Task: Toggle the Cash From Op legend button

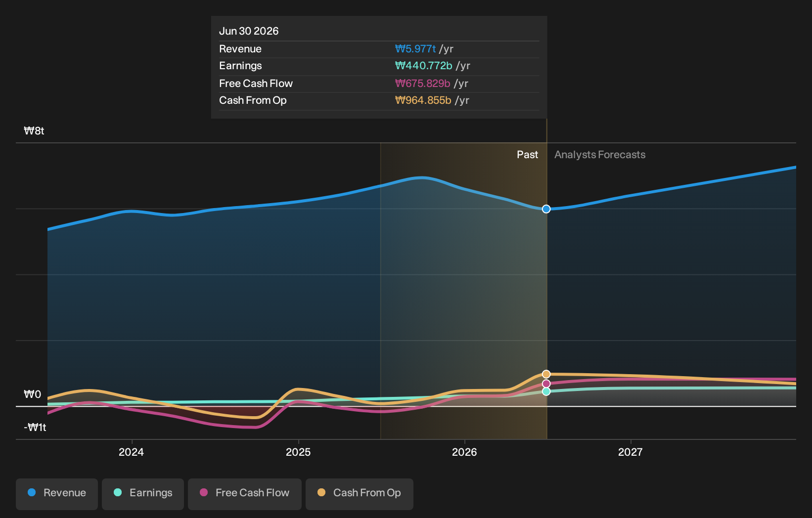Action: [360, 493]
